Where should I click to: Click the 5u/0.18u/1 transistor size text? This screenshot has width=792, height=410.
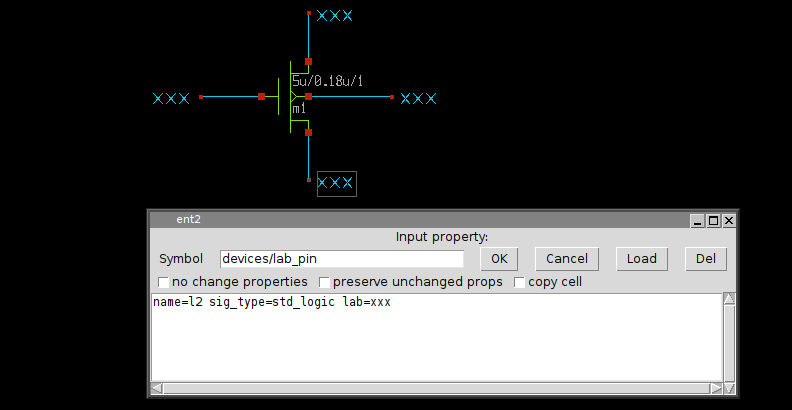[327, 80]
